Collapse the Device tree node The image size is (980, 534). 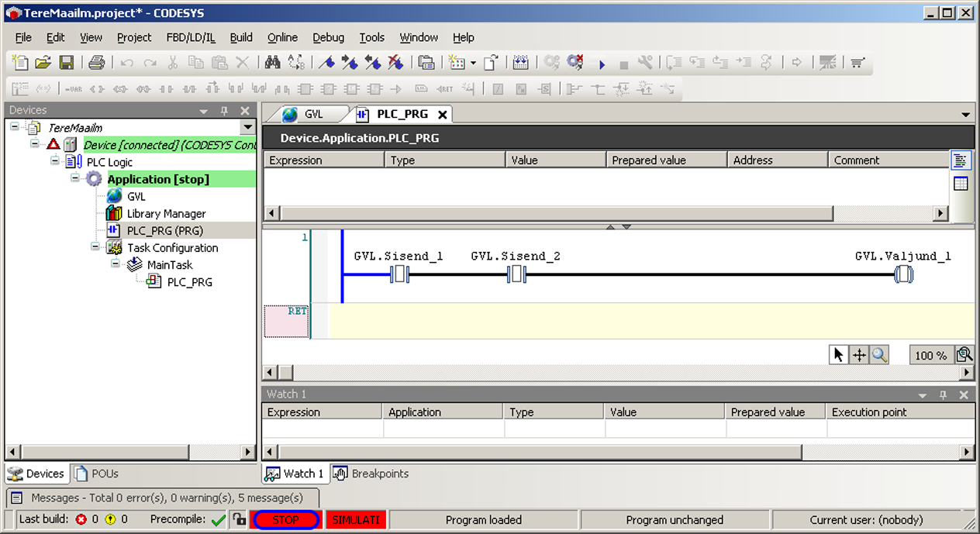click(35, 144)
